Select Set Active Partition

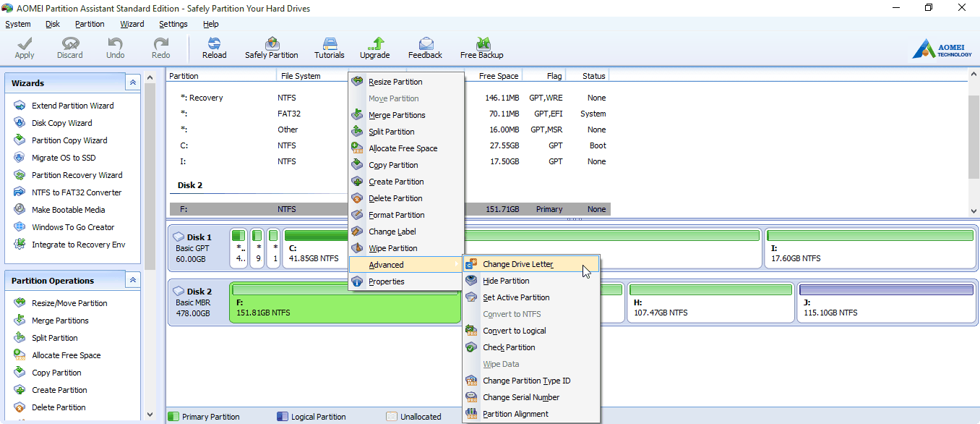click(531, 297)
